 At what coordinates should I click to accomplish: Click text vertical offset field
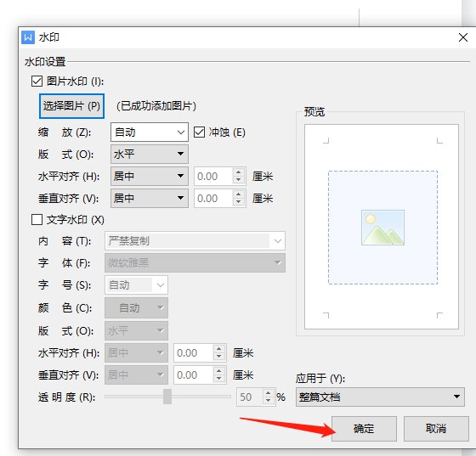click(x=194, y=375)
